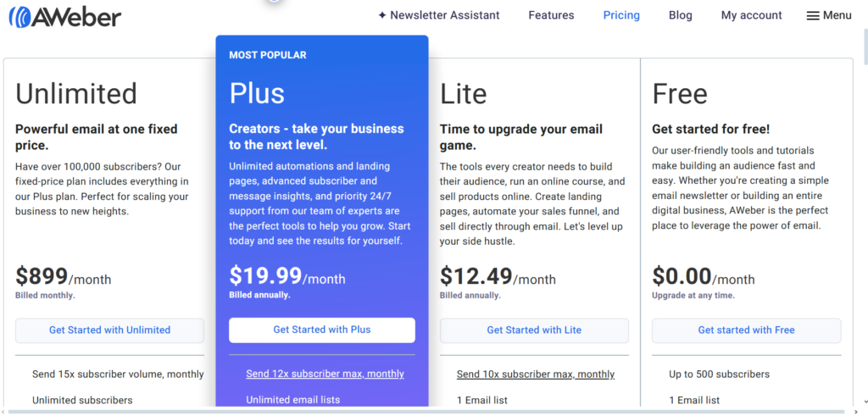Open the Pricing nav link
Viewport: 868px width, 416px height.
tap(621, 15)
